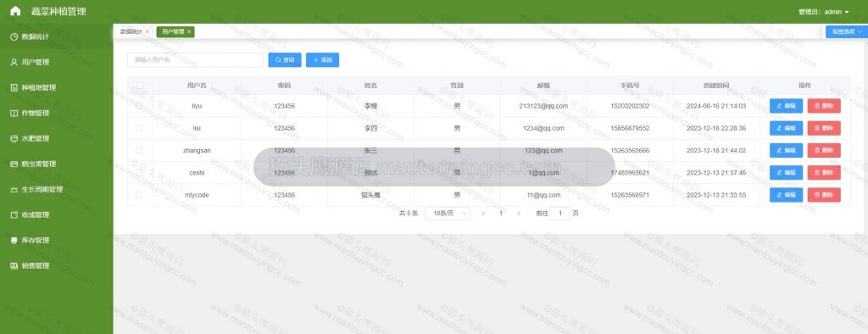The image size is (868, 334).
Task: Click the timestamp 2023-12-18 22:28:36
Action: tap(716, 128)
